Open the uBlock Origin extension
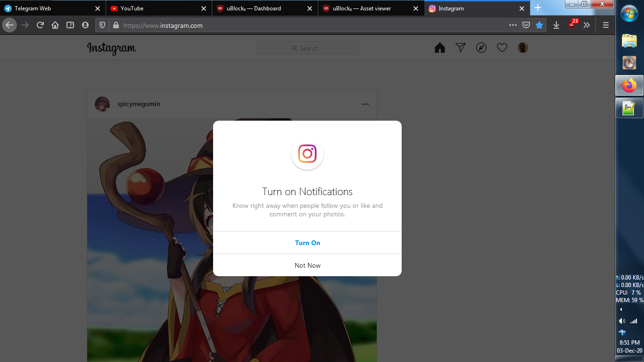This screenshot has height=362, width=644. point(571,25)
